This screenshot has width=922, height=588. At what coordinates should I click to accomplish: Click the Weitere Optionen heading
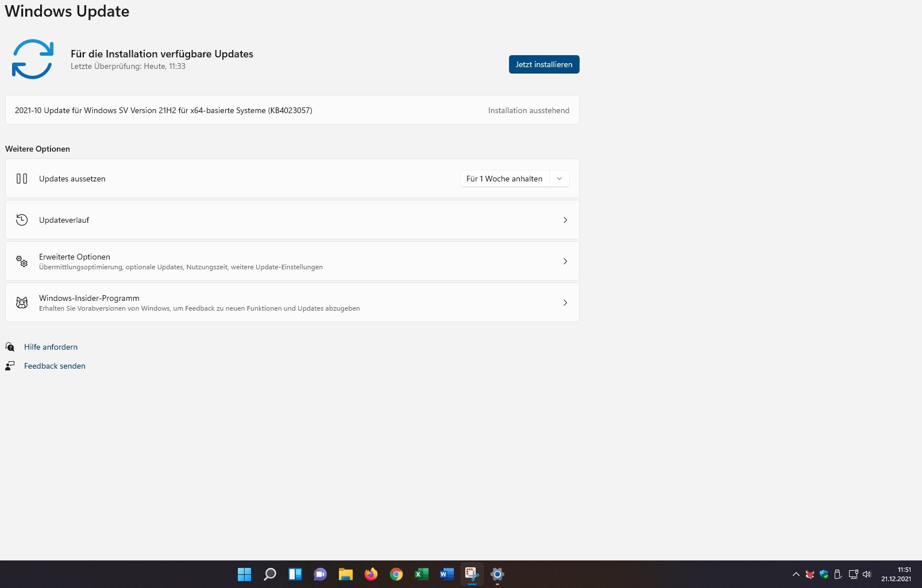click(x=37, y=149)
